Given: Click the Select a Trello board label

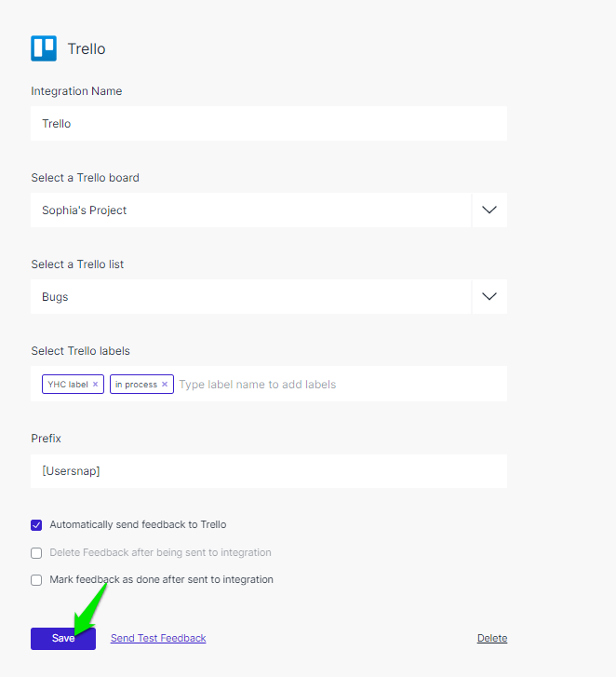Looking at the screenshot, I should tap(85, 178).
